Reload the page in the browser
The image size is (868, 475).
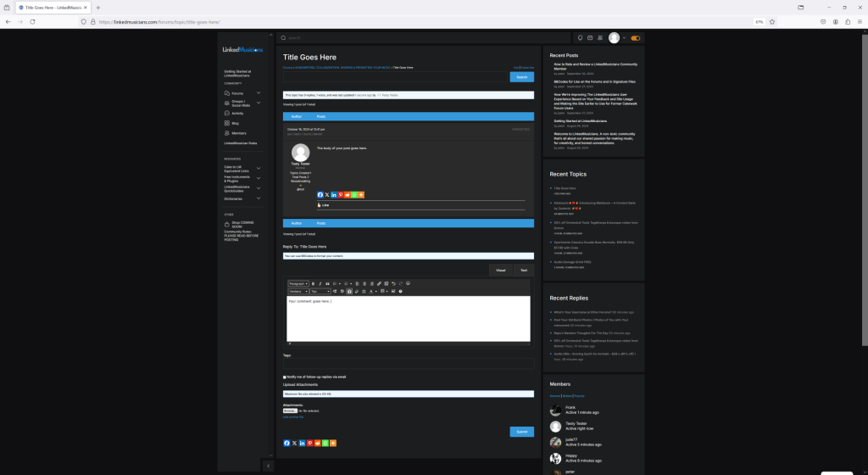click(x=33, y=21)
